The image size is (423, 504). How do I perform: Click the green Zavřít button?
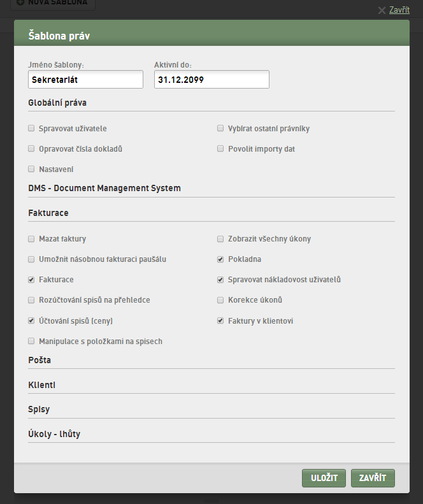(x=373, y=478)
